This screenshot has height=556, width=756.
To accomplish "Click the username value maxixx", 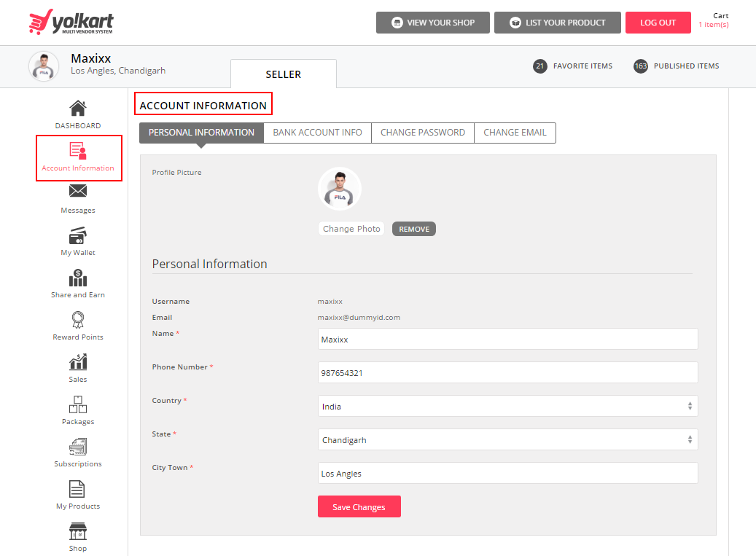I will pyautogui.click(x=330, y=302).
